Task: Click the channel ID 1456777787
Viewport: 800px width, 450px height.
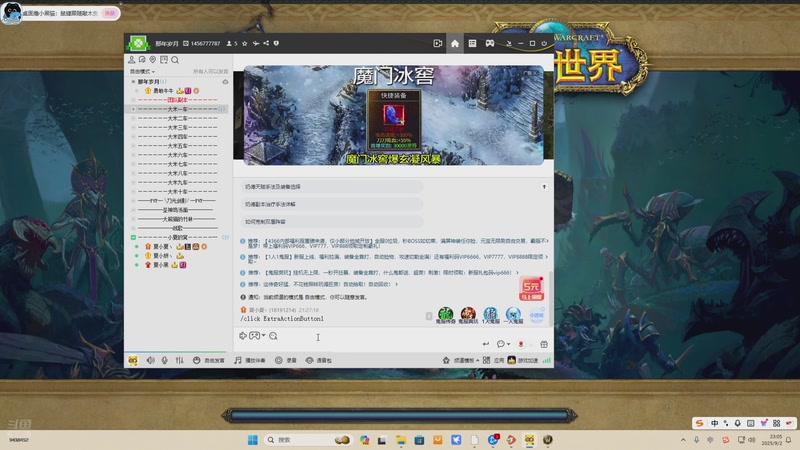Action: click(x=205, y=43)
